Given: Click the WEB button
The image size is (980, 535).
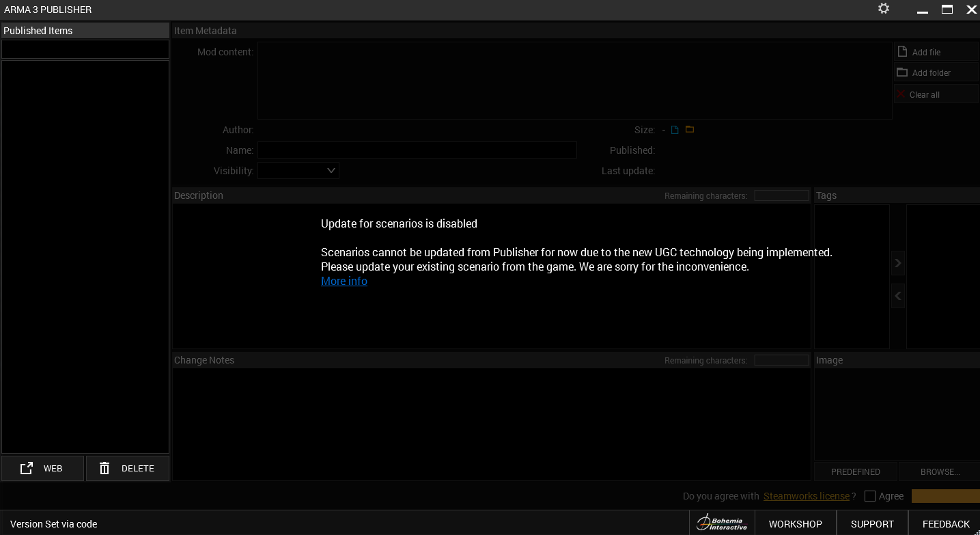Looking at the screenshot, I should [42, 469].
